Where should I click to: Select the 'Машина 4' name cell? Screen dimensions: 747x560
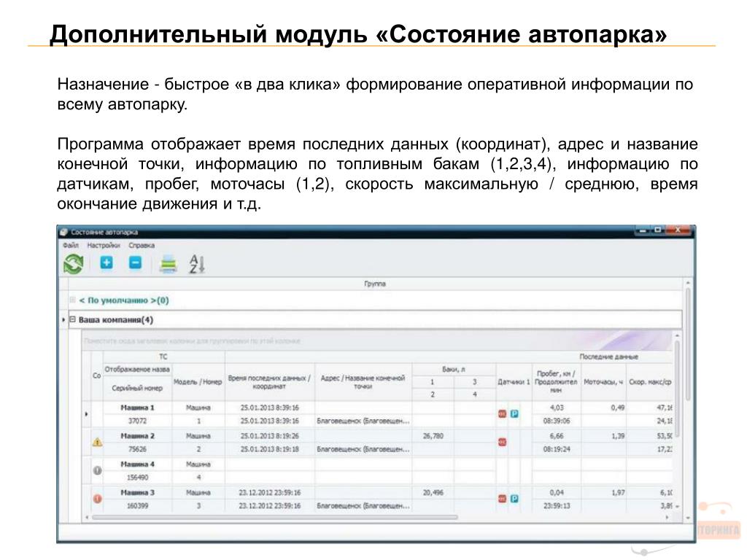point(137,464)
